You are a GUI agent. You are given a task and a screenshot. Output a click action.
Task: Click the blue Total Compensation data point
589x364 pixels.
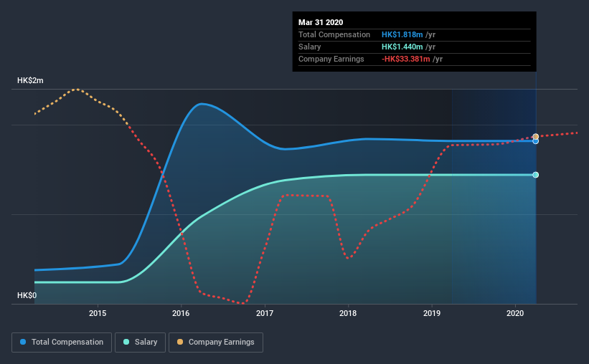(536, 141)
